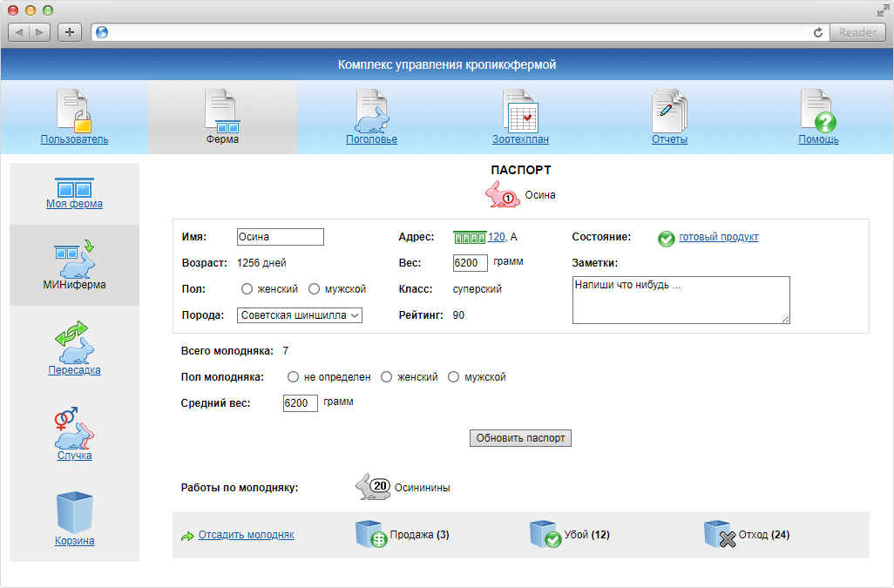
Task: Click the суперский class value
Action: point(477,289)
